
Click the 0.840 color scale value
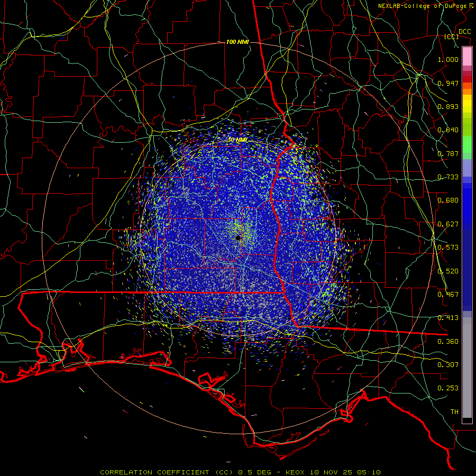pyautogui.click(x=448, y=130)
